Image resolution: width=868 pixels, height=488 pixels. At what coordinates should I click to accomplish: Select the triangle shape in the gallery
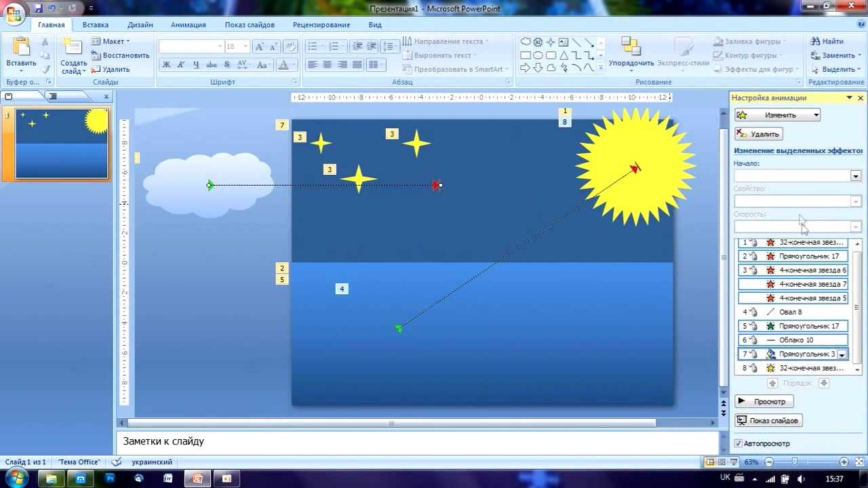(564, 55)
